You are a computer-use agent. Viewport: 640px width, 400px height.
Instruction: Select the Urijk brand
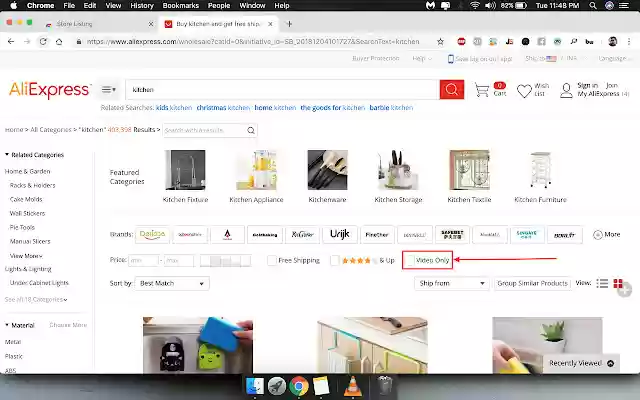coord(340,235)
